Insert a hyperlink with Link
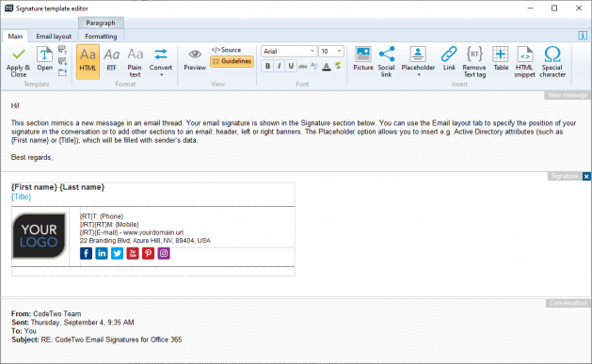This screenshot has width=592, height=364. [449, 59]
